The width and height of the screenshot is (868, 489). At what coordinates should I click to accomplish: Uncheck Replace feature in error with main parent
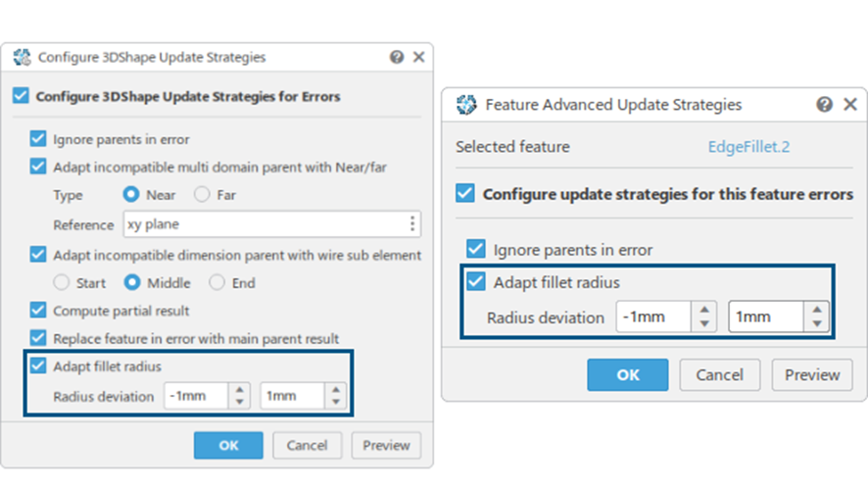click(38, 338)
